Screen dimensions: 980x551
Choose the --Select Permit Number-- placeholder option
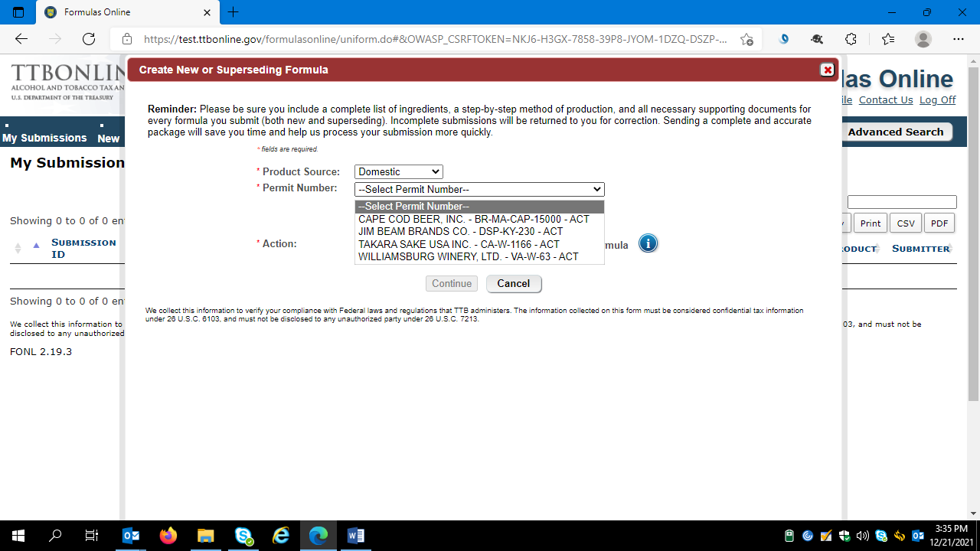click(479, 207)
